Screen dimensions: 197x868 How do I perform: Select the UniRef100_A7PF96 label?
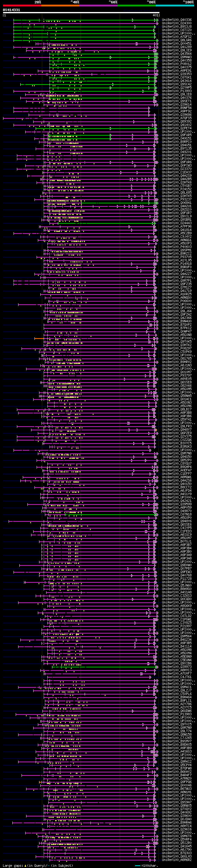tap(177, 226)
